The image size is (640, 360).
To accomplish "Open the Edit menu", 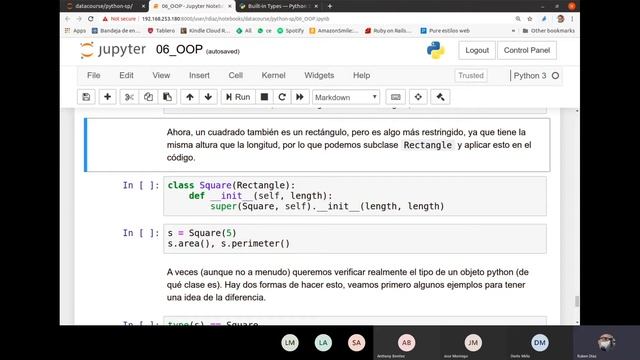I will pos(127,76).
